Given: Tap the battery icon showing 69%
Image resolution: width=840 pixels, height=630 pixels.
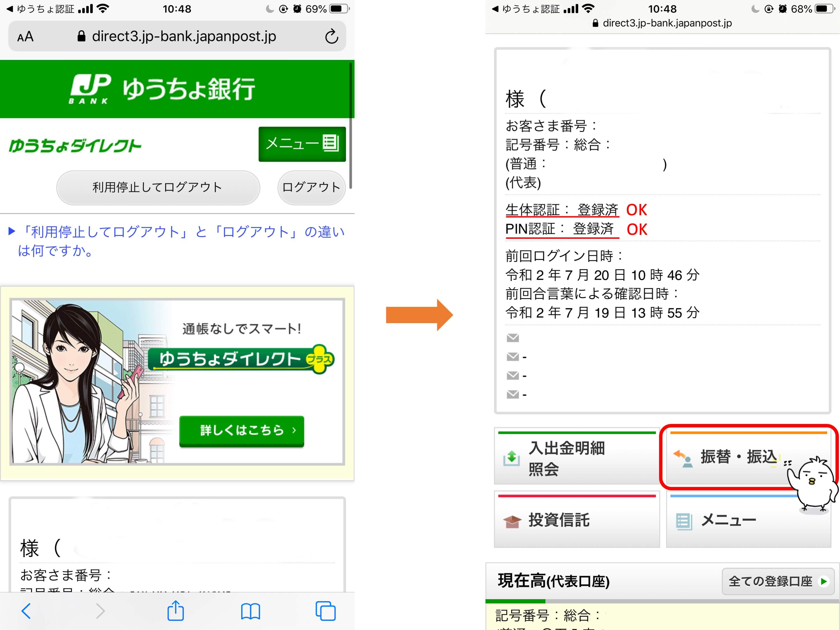Looking at the screenshot, I should click(x=339, y=9).
